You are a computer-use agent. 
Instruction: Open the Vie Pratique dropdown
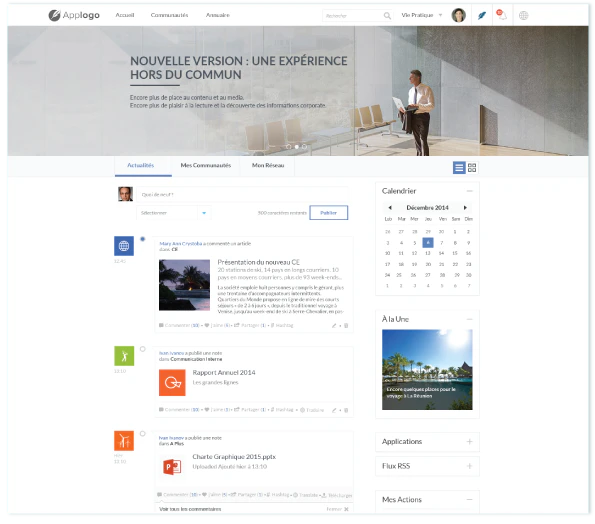point(422,15)
